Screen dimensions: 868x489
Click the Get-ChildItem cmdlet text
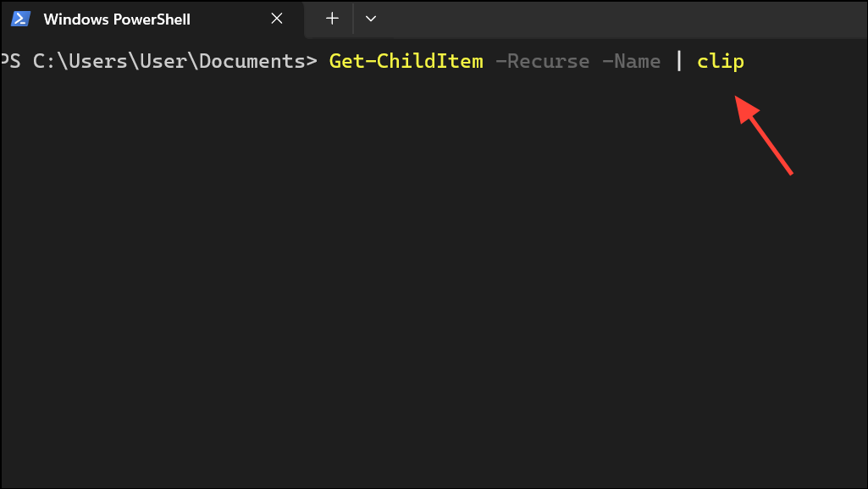[406, 61]
